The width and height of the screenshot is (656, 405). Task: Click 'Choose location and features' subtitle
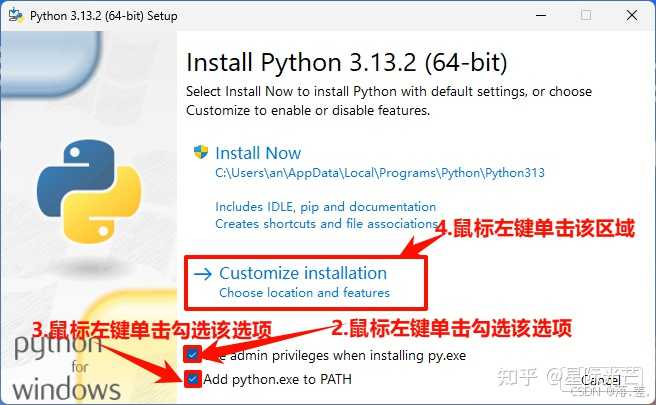click(304, 292)
